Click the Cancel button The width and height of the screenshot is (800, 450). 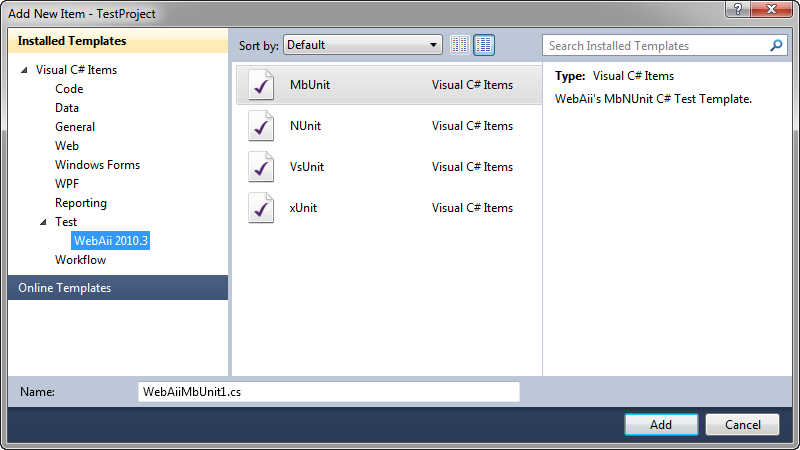click(742, 424)
